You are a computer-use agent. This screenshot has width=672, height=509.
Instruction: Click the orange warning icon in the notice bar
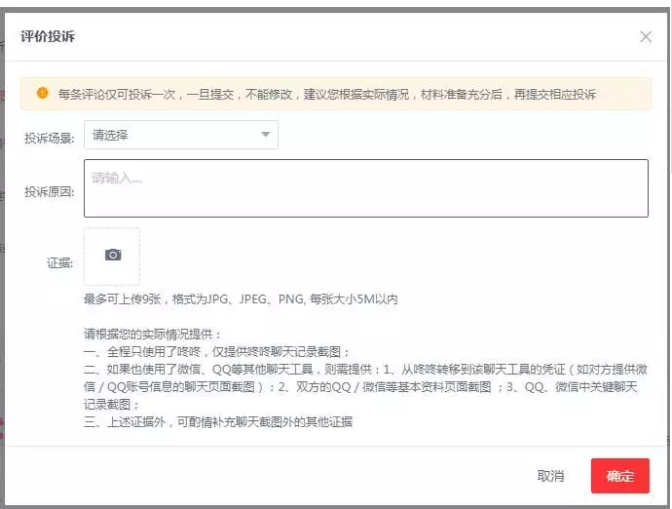pyautogui.click(x=42, y=93)
